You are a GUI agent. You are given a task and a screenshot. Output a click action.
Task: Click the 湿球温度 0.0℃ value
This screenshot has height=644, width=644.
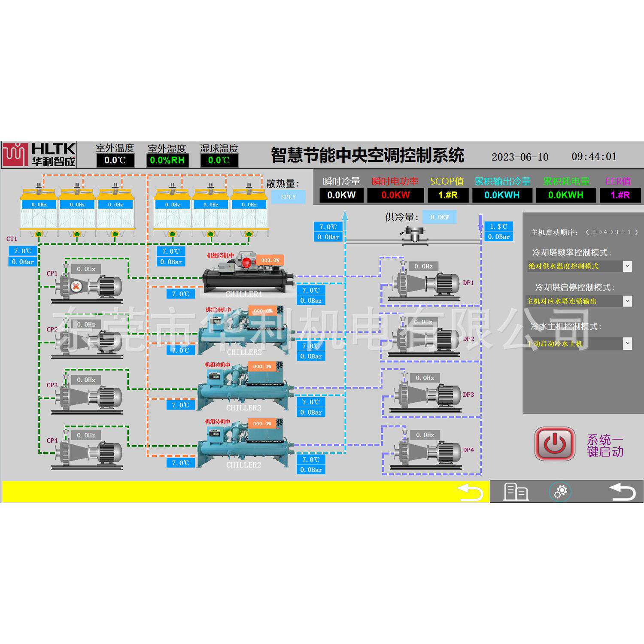(x=219, y=161)
